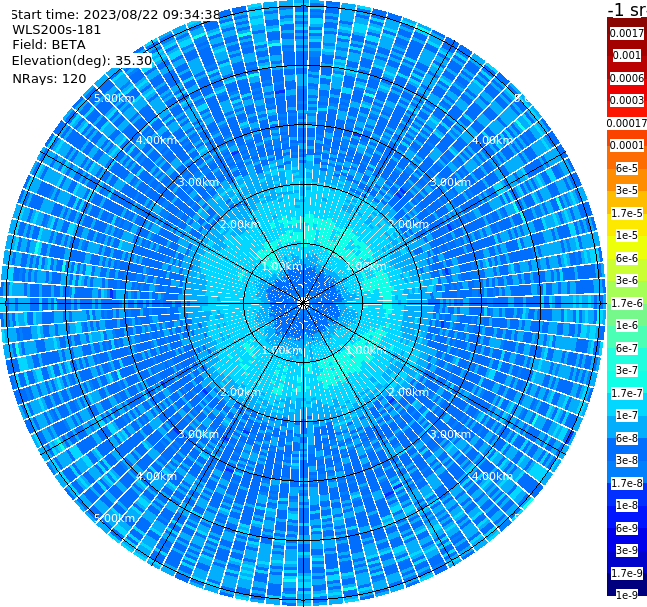Click the 'Elevation(deg): 35.30' label
647x607 pixels.
[x=82, y=61]
